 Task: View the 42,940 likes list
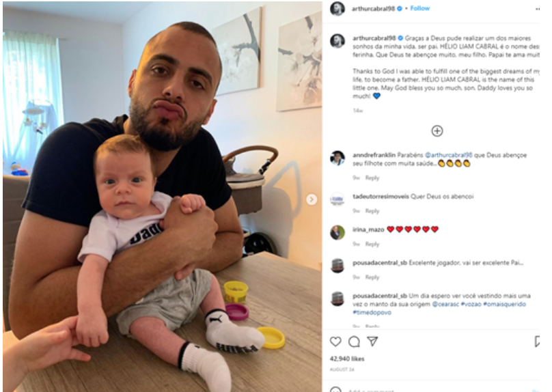point(347,359)
